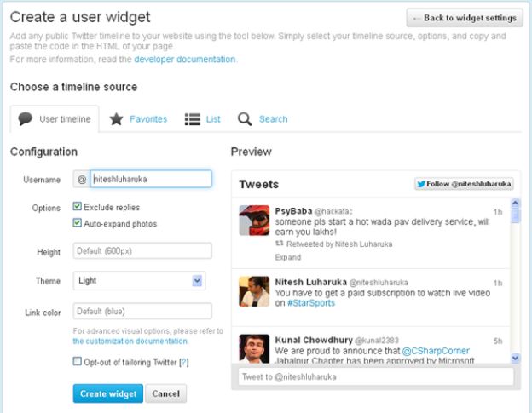Uncheck the Exclude replies checkbox

[x=78, y=207]
